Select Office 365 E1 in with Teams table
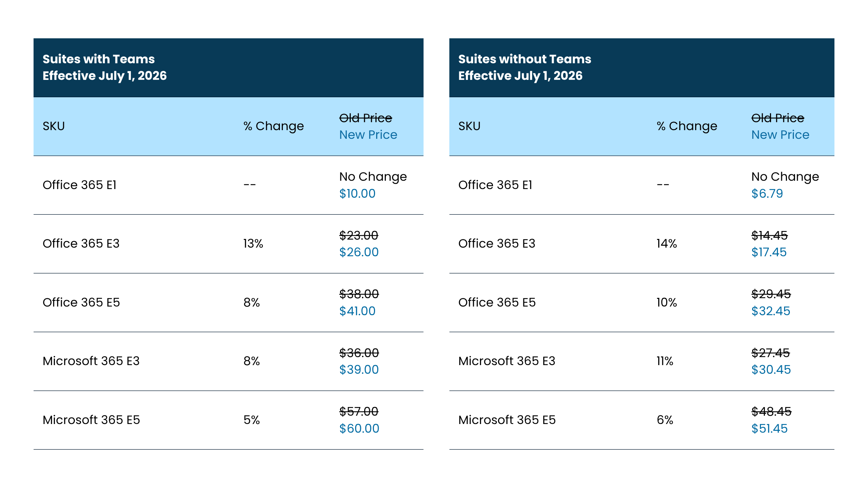This screenshot has width=868, height=488. coord(80,185)
